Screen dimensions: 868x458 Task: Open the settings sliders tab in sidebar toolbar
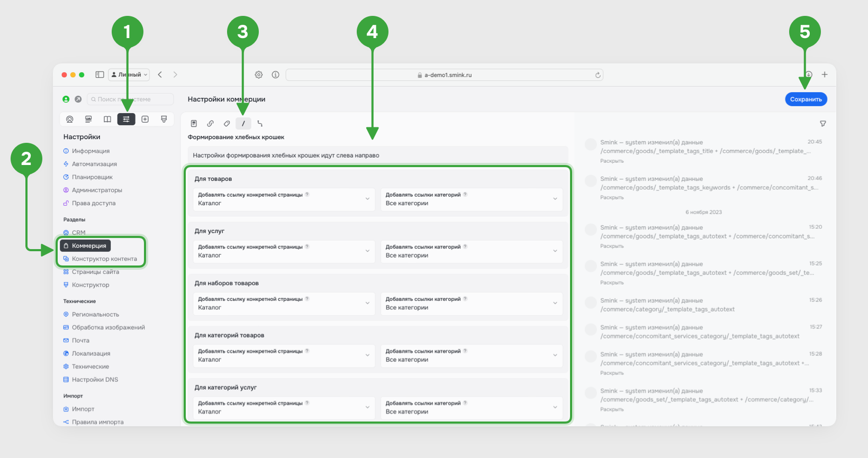(x=126, y=119)
